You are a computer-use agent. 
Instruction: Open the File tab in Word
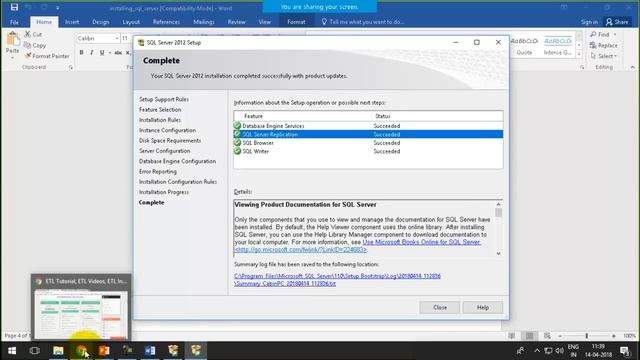pos(14,22)
